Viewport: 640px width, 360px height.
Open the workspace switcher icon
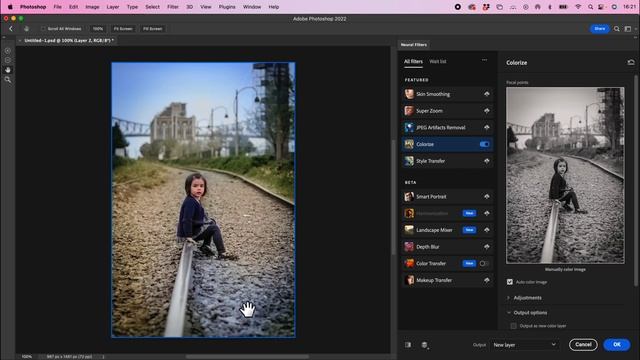[x=628, y=29]
